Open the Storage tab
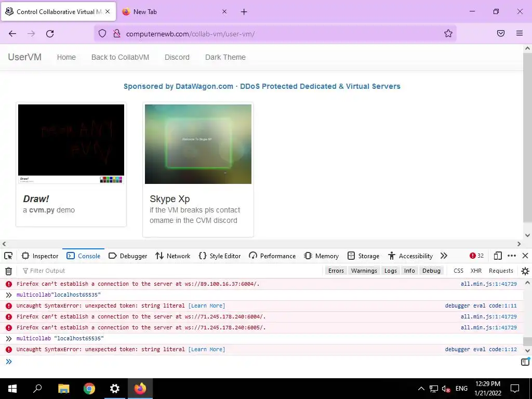The width and height of the screenshot is (532, 399). 363,256
